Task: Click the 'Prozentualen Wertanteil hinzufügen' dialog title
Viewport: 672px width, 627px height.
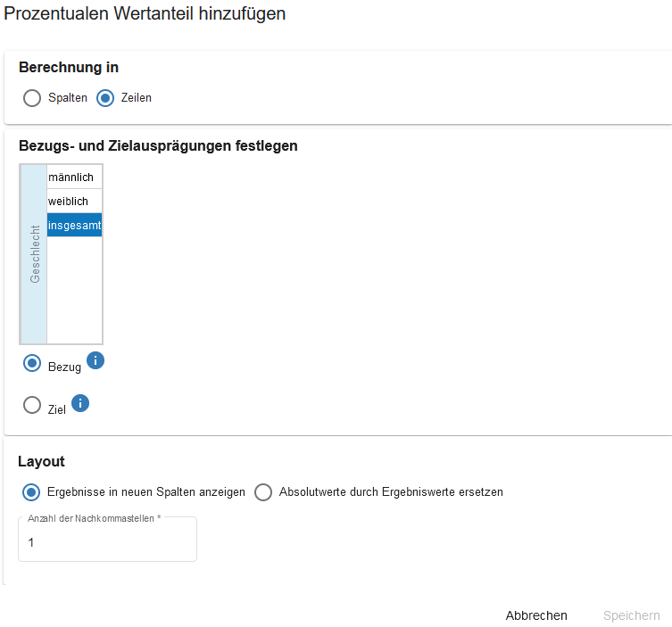Action: click(x=145, y=14)
